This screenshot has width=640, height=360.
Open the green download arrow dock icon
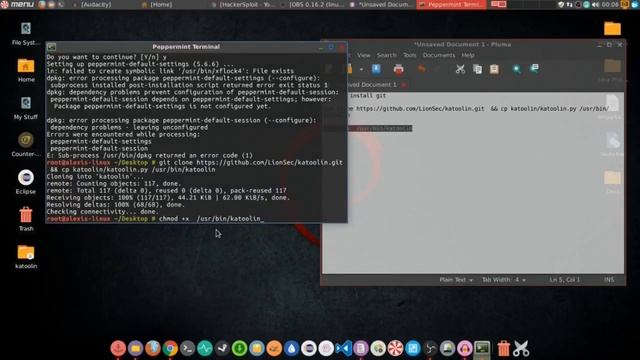[239, 348]
